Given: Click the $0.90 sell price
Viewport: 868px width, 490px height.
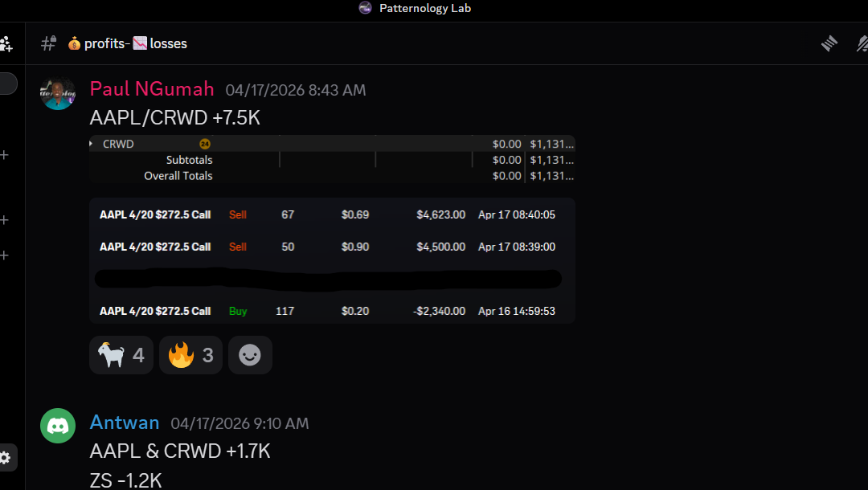Looking at the screenshot, I should 355,247.
